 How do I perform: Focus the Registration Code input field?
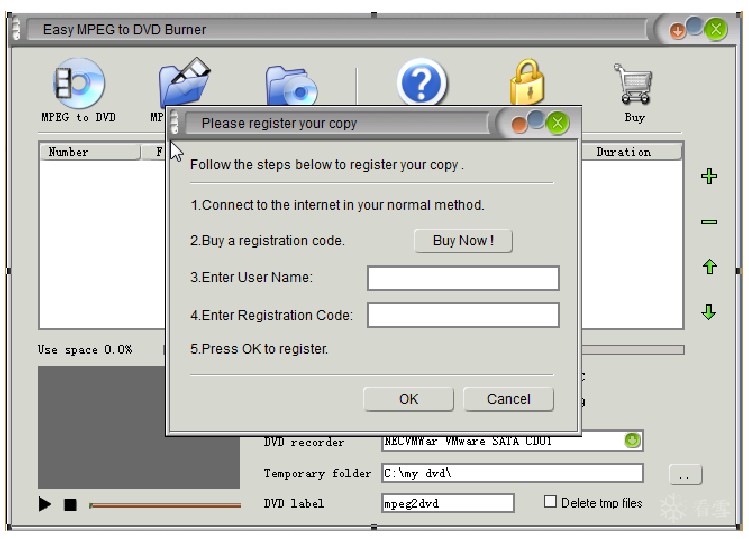coord(463,315)
